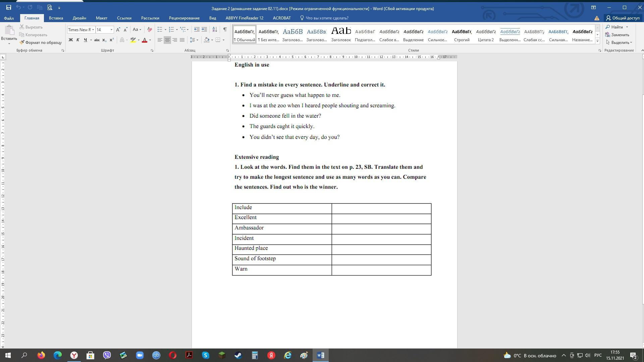Viewport: 644px width, 362px height.
Task: Show or hide paragraph marks (¶)
Action: point(225,29)
